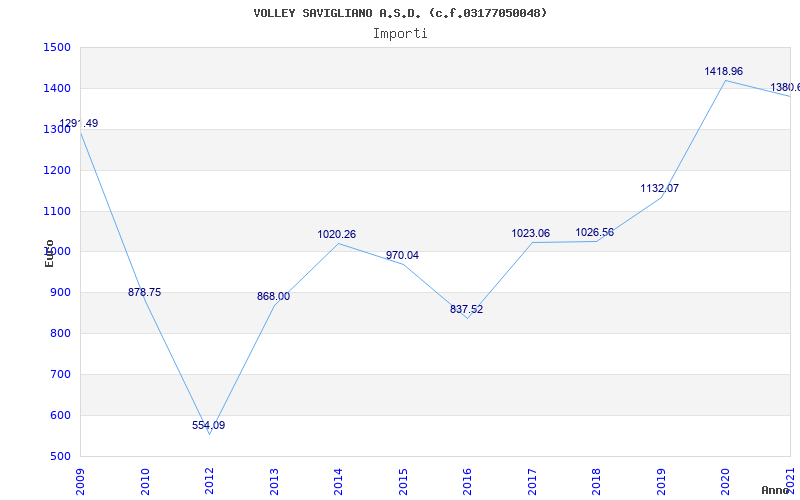Click the 600 y-axis tick label
800x500 pixels.
pos(60,416)
